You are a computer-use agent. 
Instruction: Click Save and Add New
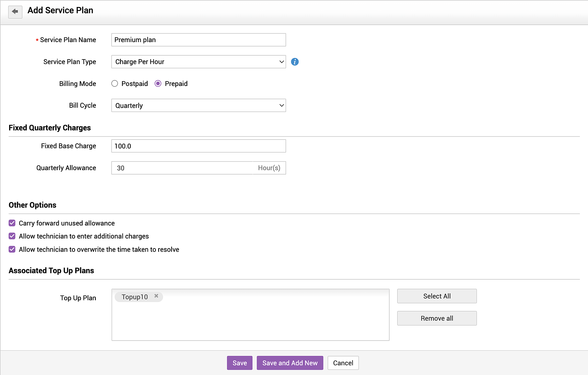click(x=290, y=363)
